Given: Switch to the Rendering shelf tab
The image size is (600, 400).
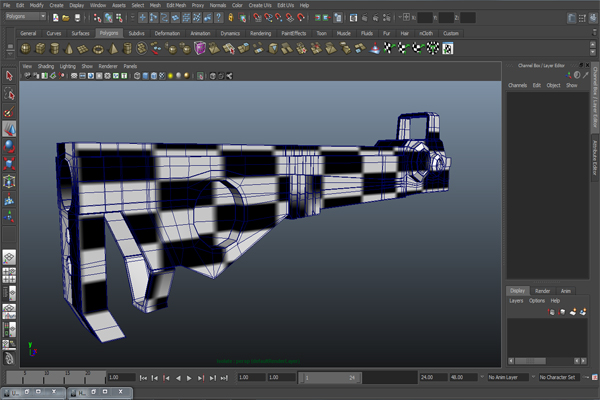Looking at the screenshot, I should tap(260, 33).
